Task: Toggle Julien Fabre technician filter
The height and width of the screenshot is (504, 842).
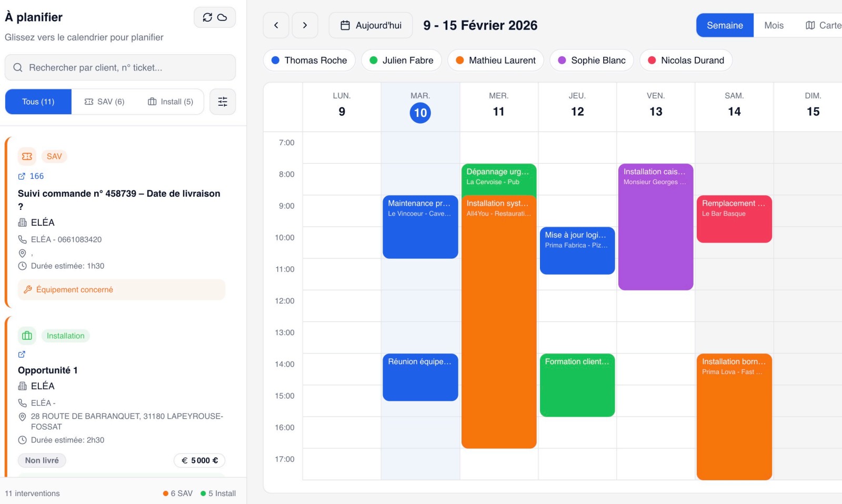Action: point(401,60)
